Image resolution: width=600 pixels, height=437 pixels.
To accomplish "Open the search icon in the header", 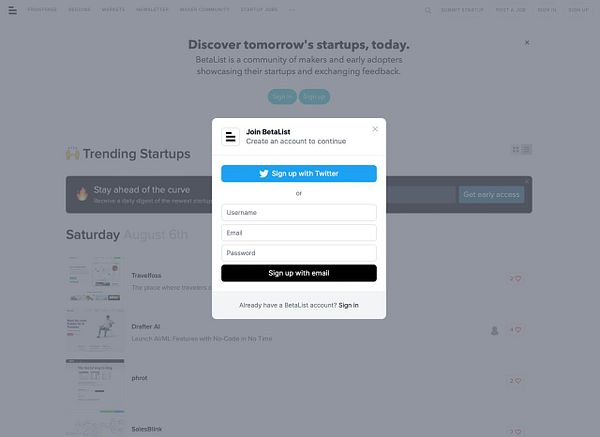I will (x=428, y=10).
